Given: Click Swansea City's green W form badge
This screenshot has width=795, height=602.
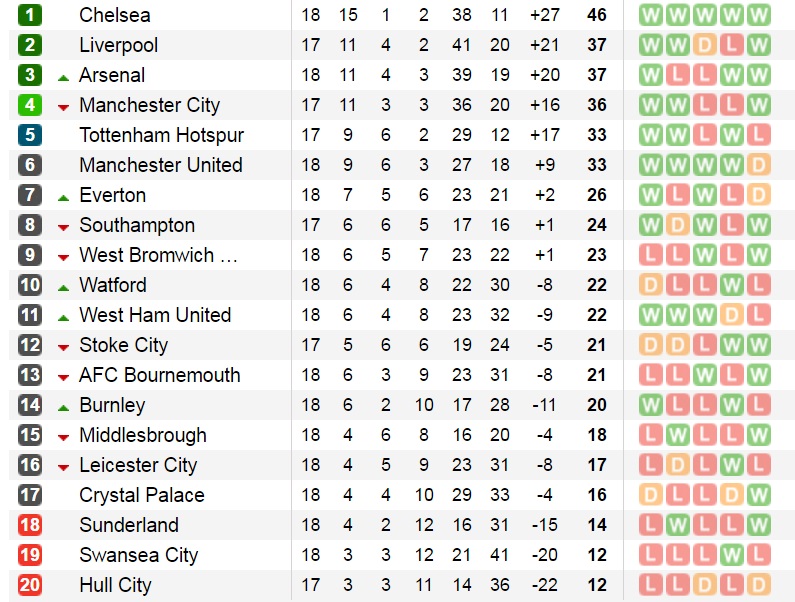Looking at the screenshot, I should click(732, 555).
